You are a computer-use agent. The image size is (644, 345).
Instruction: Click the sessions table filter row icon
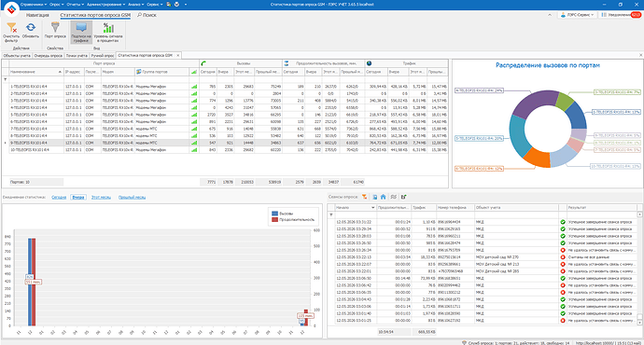[x=331, y=215]
